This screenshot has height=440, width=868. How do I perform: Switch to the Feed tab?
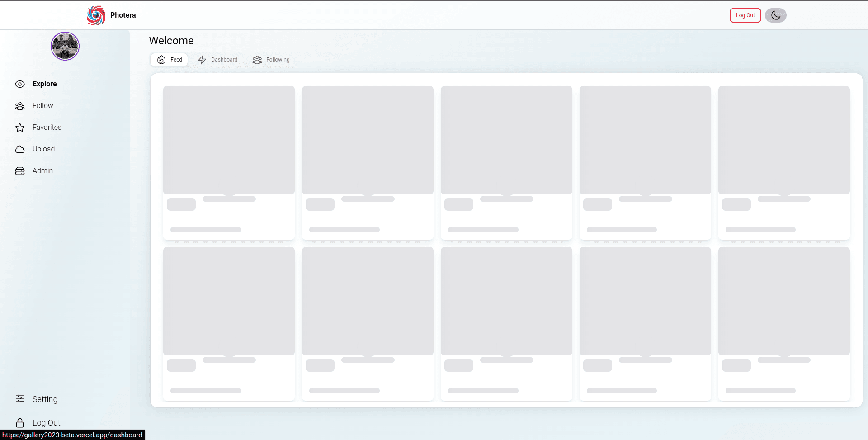point(170,60)
